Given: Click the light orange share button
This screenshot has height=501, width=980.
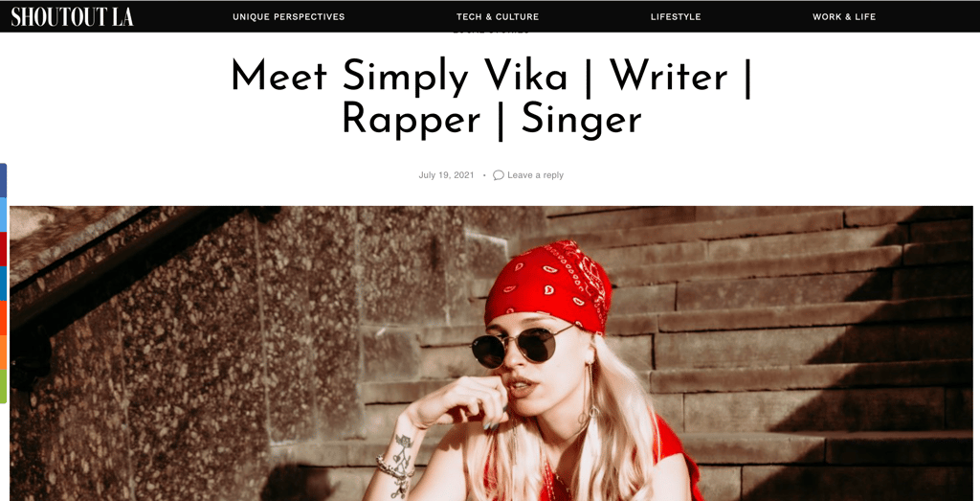Looking at the screenshot, I should click(3, 353).
